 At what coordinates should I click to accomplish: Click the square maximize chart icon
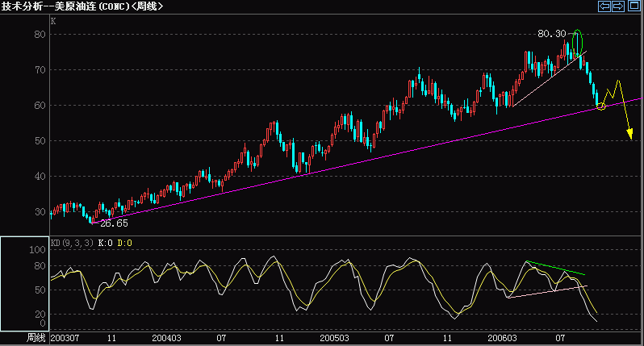pyautogui.click(x=634, y=6)
